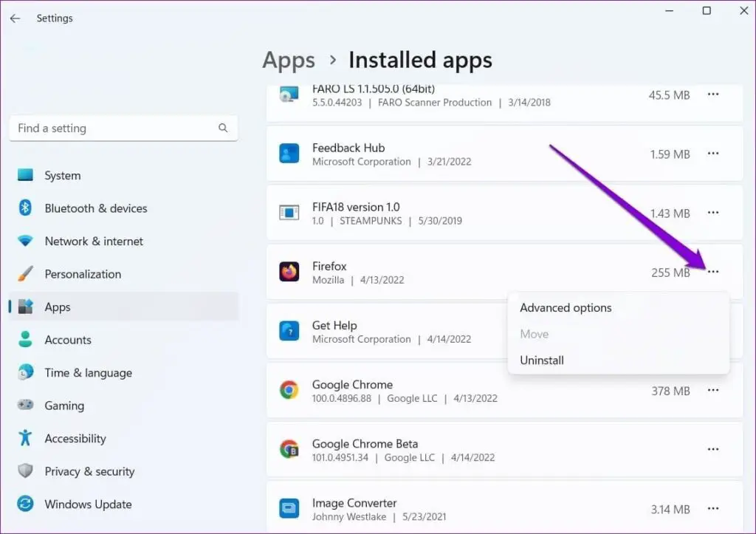Click the Windows Update sidebar icon

pyautogui.click(x=26, y=504)
